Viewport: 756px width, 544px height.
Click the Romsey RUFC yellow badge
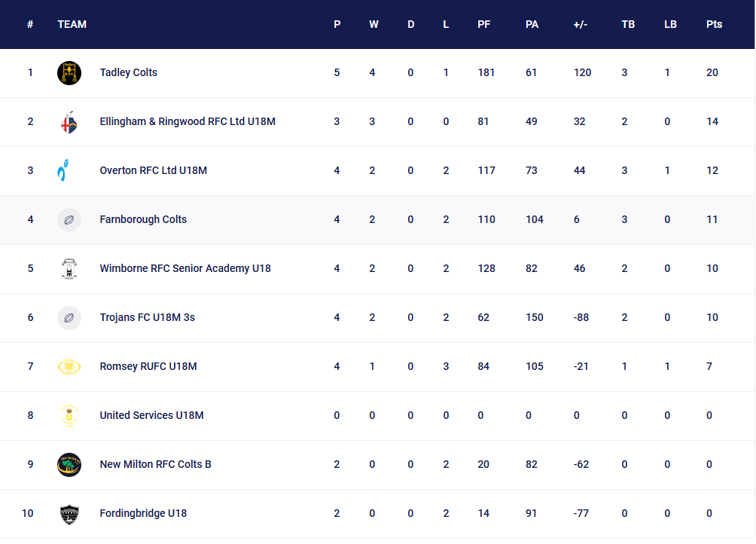69,367
